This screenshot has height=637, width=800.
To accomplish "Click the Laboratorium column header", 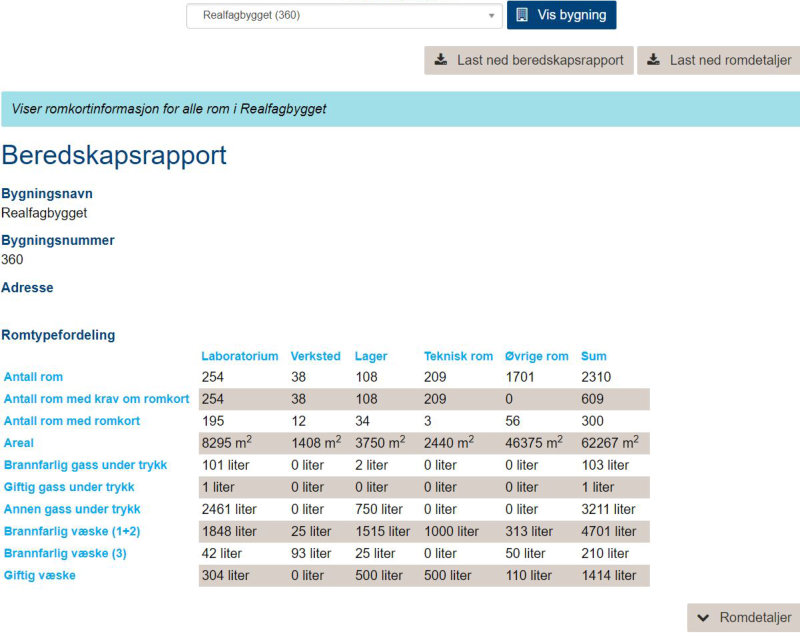I will coord(239,356).
